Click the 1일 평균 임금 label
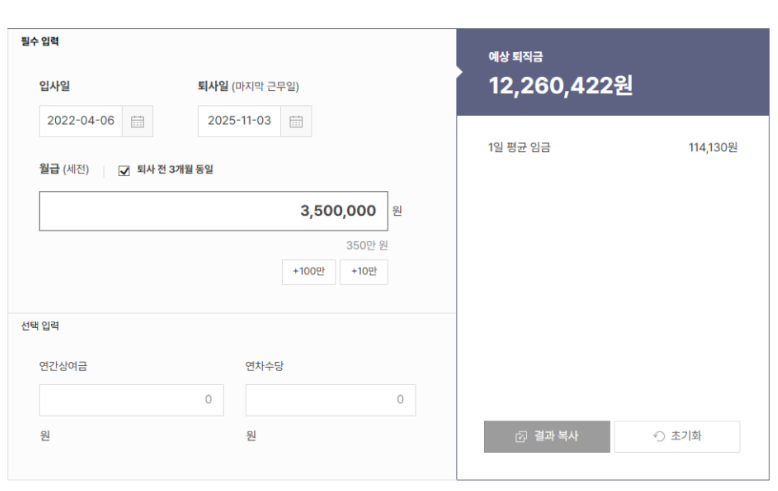This screenshot has height=491, width=778. coord(519,148)
